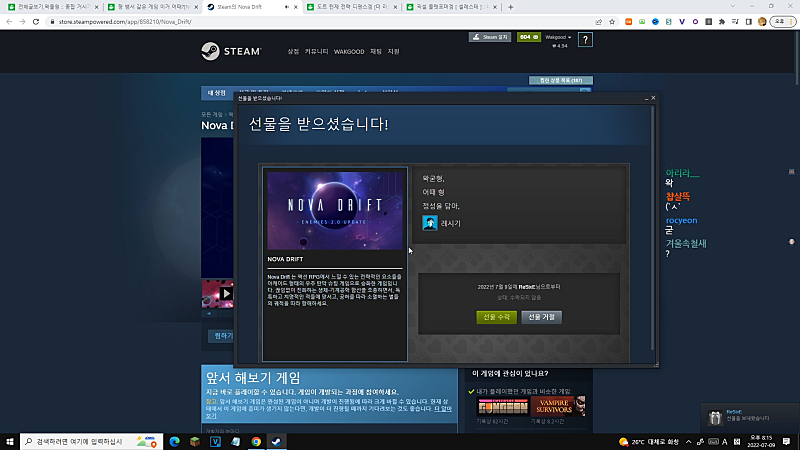Open the taskbar clock and date
This screenshot has height=450, width=800.
point(761,442)
